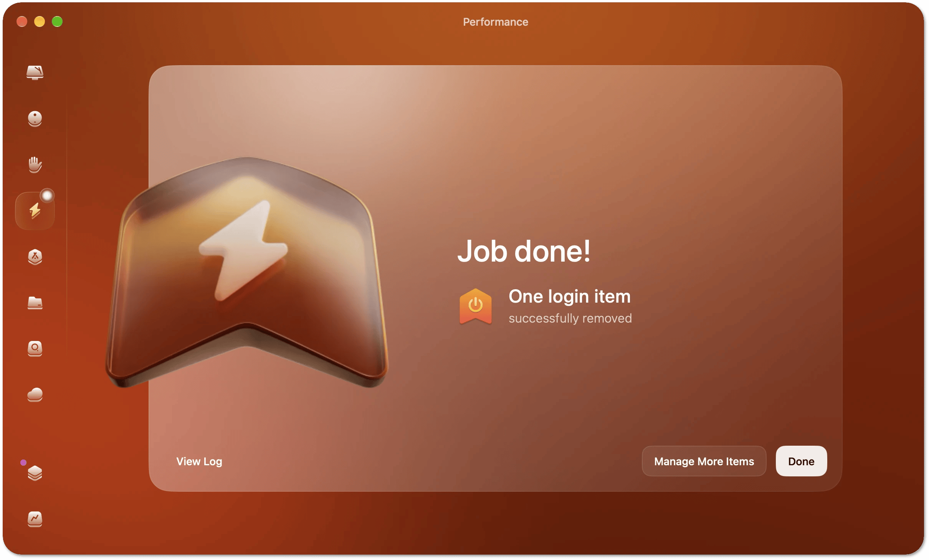Open the Applications icon in sidebar

[x=35, y=257]
